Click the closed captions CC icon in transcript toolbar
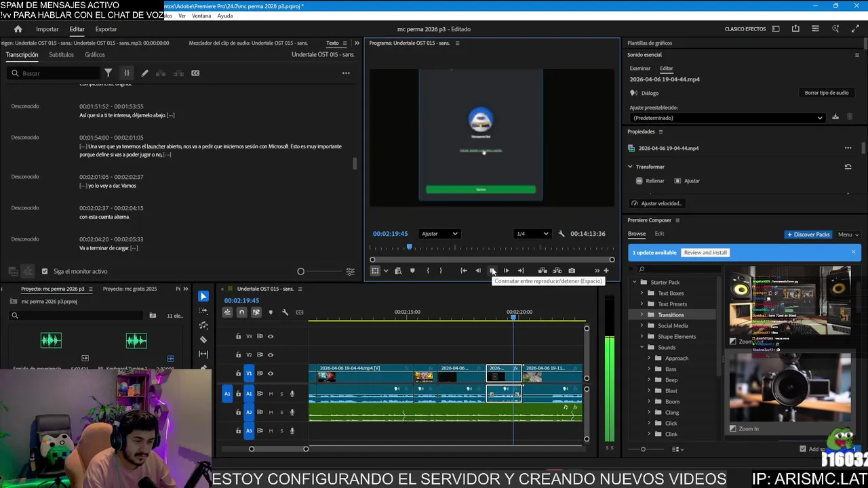The image size is (868, 488). [x=195, y=73]
